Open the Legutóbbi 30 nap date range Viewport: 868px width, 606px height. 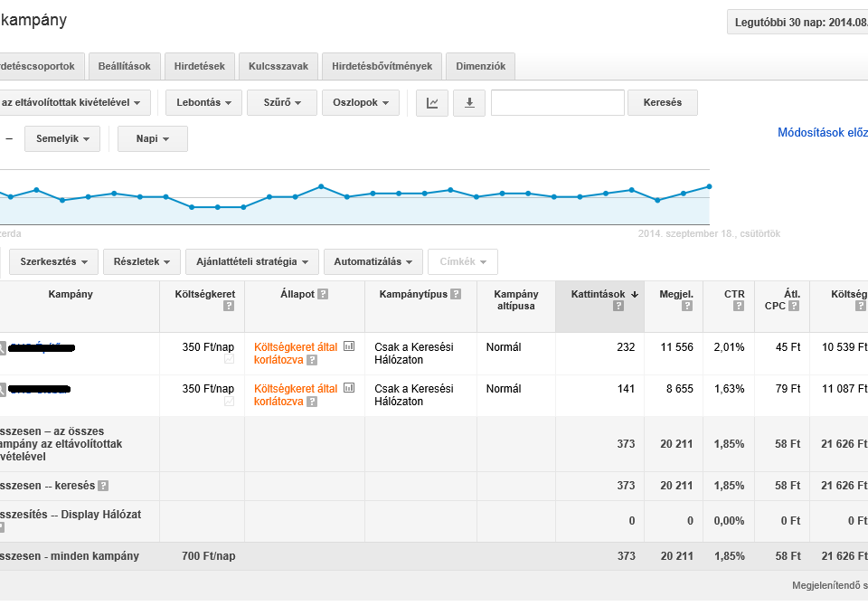click(x=797, y=23)
